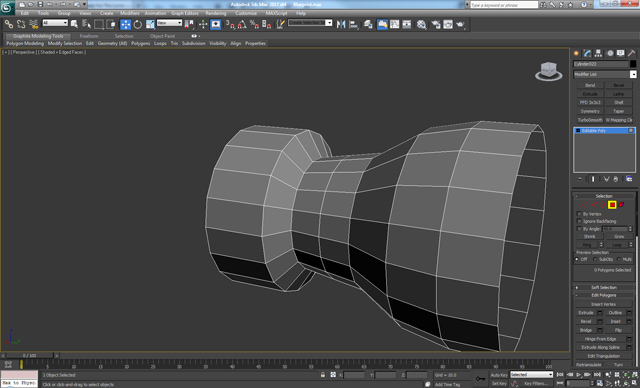Activate the Select and Move tool
This screenshot has height=388, width=640.
pyautogui.click(x=126, y=24)
